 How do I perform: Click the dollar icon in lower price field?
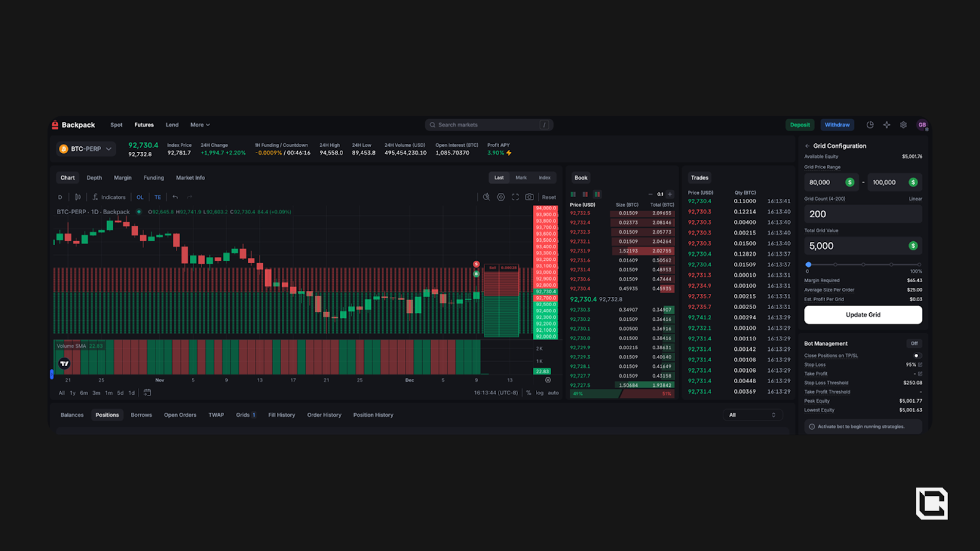(850, 182)
